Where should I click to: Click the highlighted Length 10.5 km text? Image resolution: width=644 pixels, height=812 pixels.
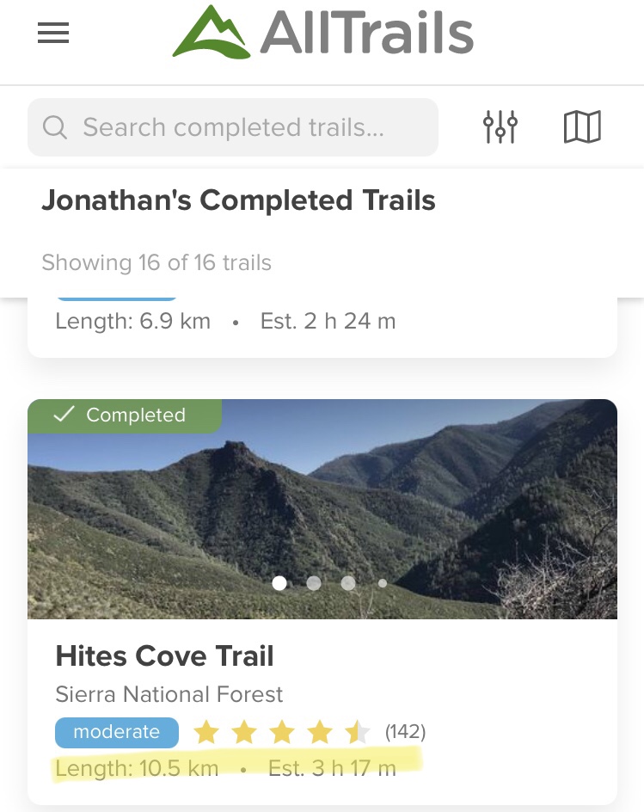point(138,768)
